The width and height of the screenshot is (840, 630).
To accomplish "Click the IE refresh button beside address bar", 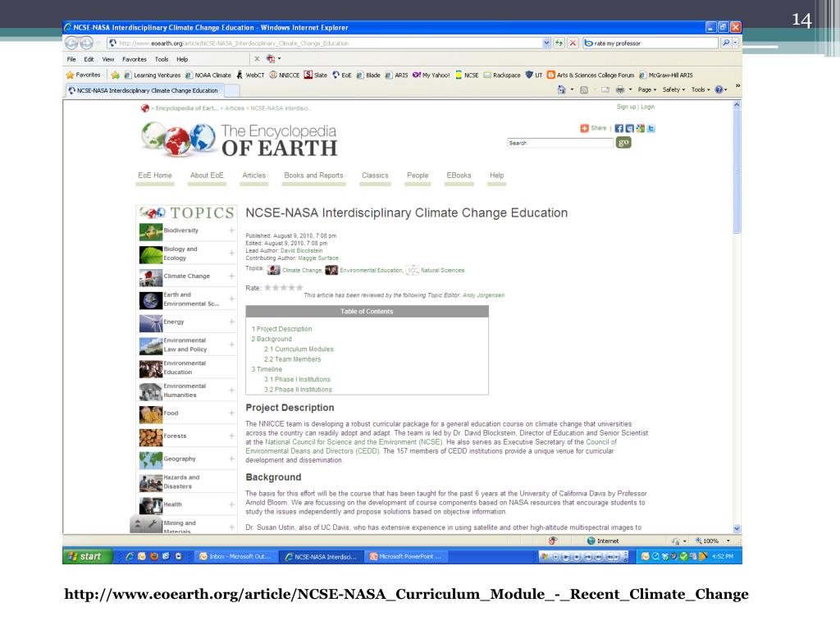I will (559, 43).
